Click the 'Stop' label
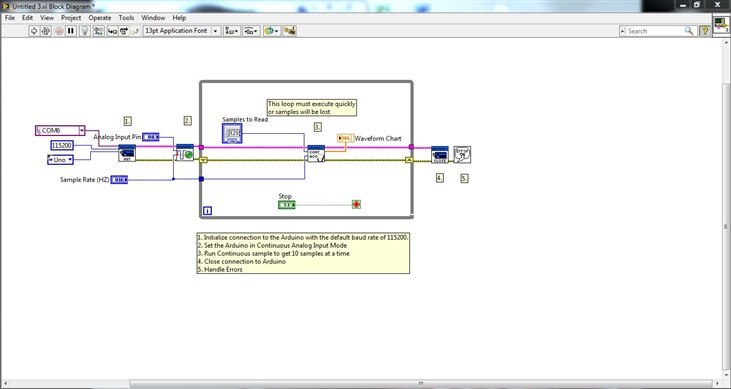731x389 pixels. pyautogui.click(x=285, y=196)
